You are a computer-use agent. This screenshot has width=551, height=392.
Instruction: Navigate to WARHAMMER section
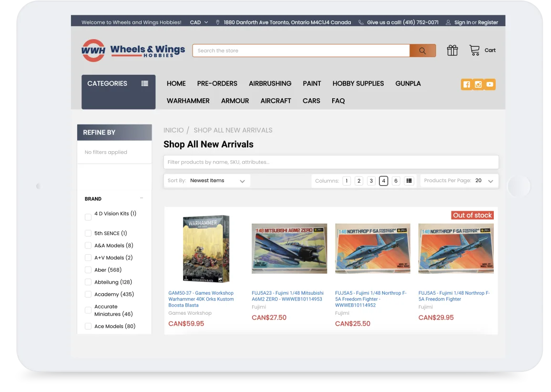(188, 101)
